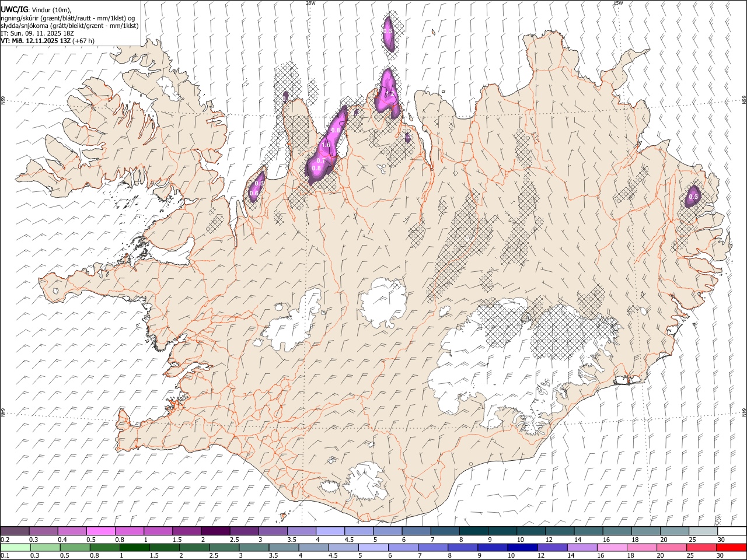The height and width of the screenshot is (560, 747).
Task: Pick bottom-row green swatch between 0.5 and 0.8
Action: (x=74, y=548)
